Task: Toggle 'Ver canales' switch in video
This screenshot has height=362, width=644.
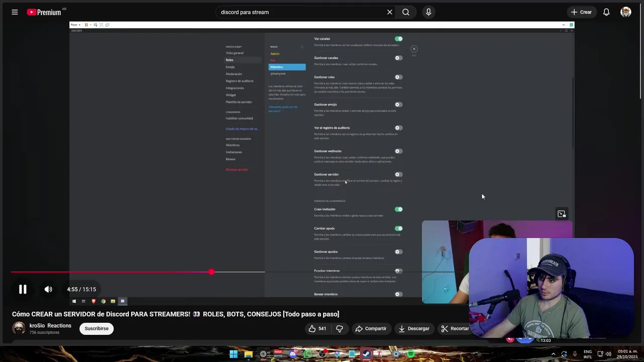Action: pos(398,39)
